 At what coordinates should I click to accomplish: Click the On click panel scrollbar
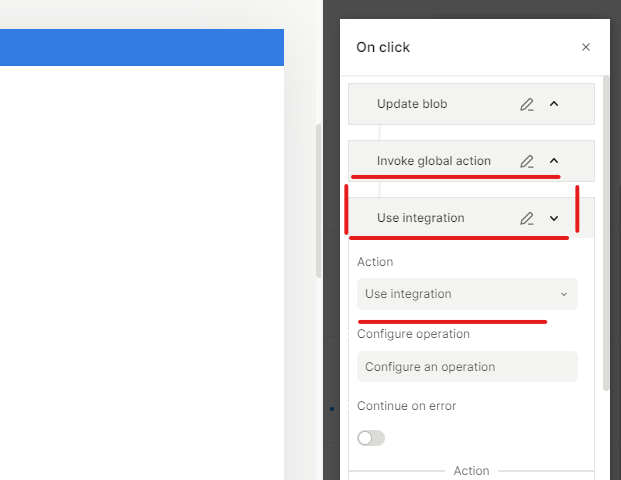[604, 230]
